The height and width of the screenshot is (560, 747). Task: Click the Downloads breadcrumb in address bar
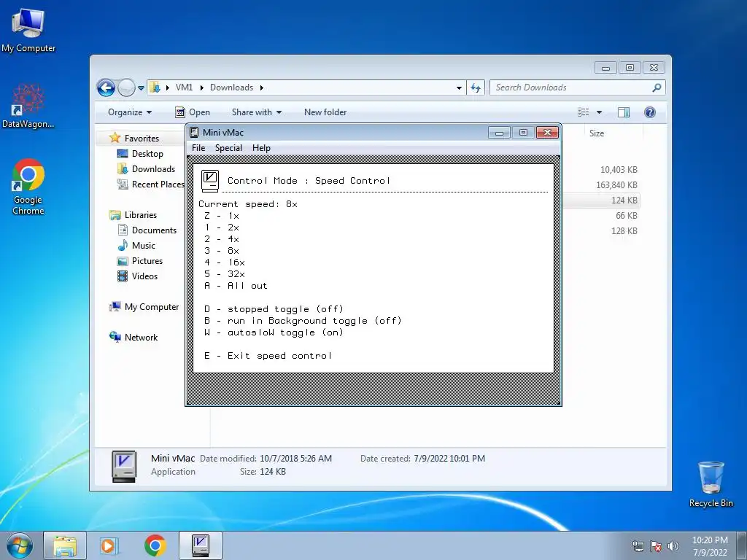[x=231, y=87]
